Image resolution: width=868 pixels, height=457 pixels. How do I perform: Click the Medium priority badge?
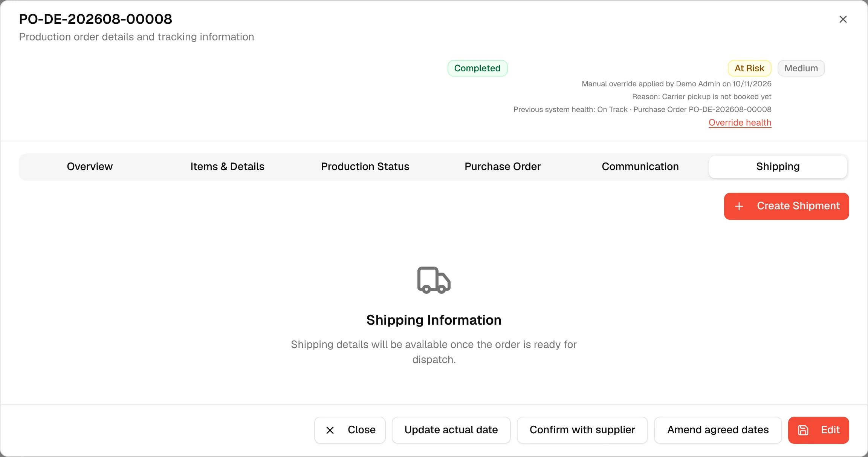pyautogui.click(x=801, y=68)
